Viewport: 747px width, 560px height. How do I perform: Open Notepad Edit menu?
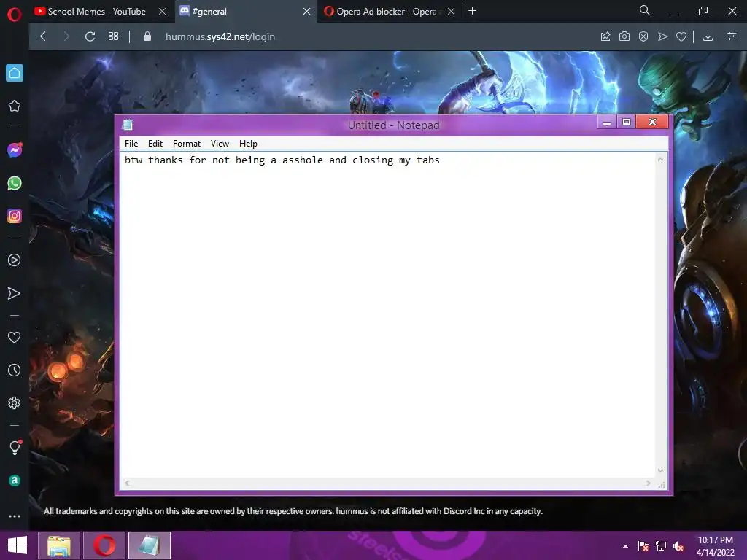click(155, 144)
